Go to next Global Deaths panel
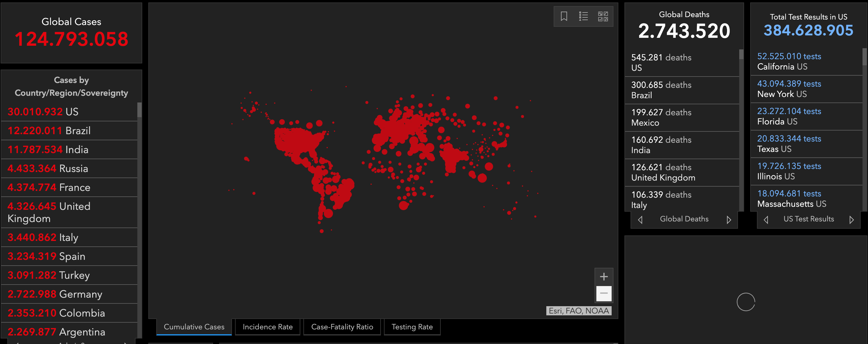868x344 pixels. [x=729, y=220]
